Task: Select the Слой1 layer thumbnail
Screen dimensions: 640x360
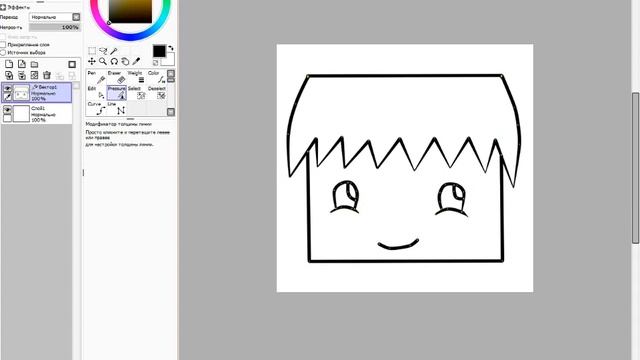Action: click(22, 113)
